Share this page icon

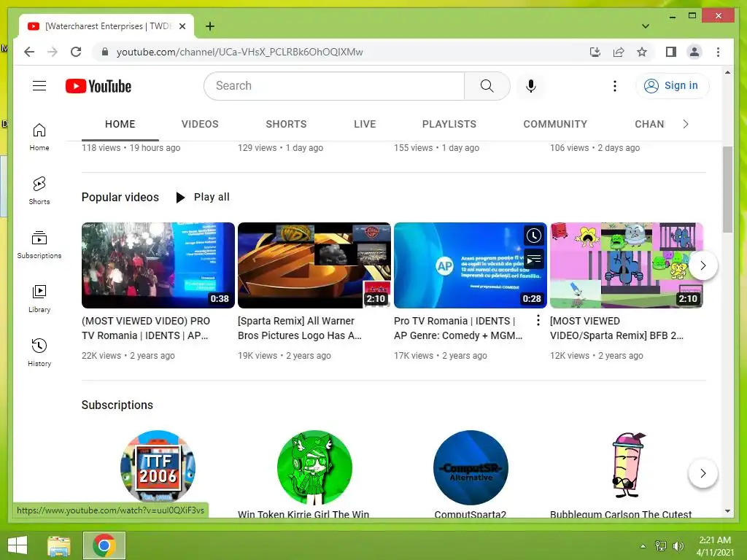point(619,52)
